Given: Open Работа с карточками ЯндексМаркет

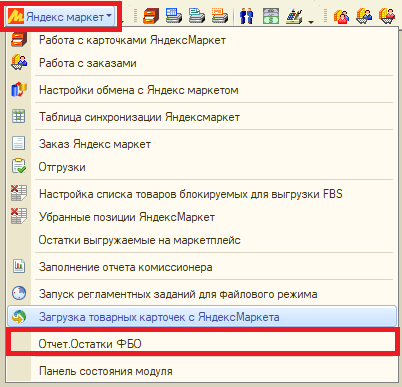Looking at the screenshot, I should pyautogui.click(x=202, y=40).
